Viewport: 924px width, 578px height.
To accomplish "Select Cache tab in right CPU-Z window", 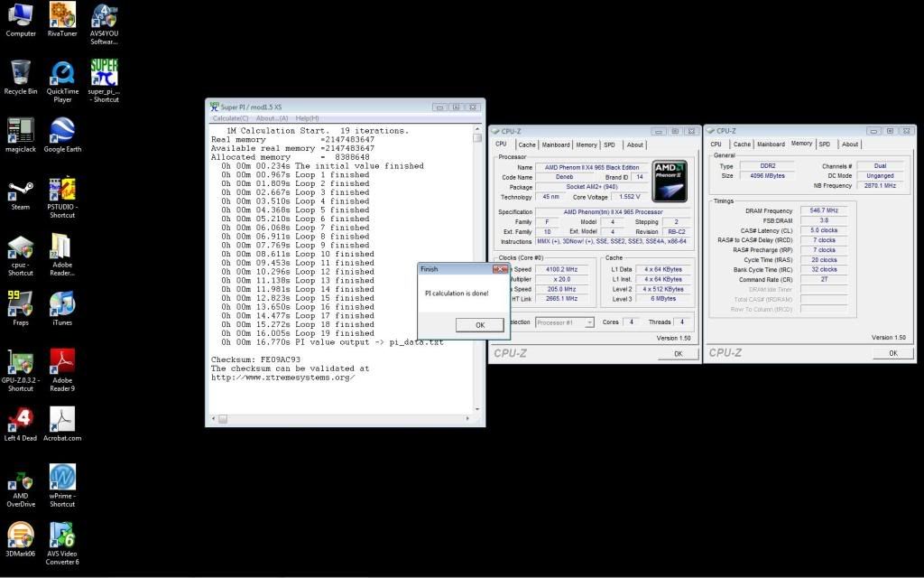I will [742, 144].
